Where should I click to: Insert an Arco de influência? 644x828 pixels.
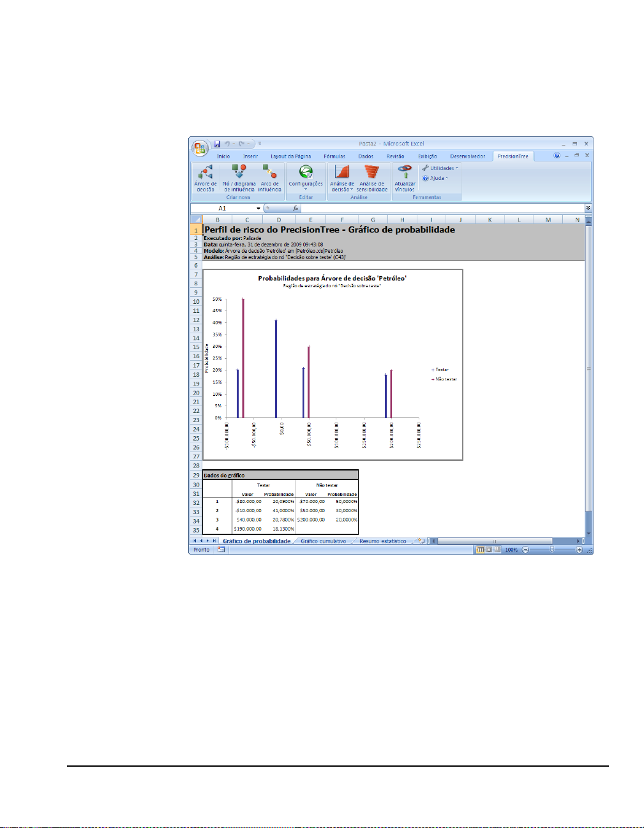[x=269, y=178]
